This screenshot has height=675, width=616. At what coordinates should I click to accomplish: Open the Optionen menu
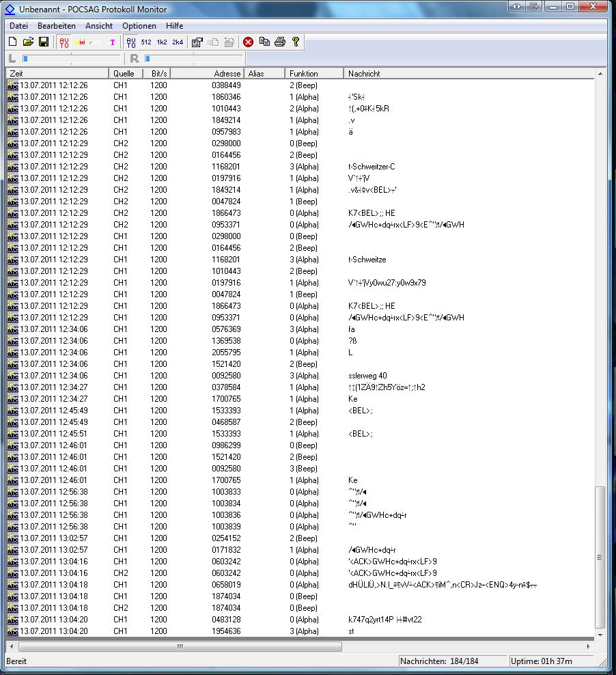(139, 25)
